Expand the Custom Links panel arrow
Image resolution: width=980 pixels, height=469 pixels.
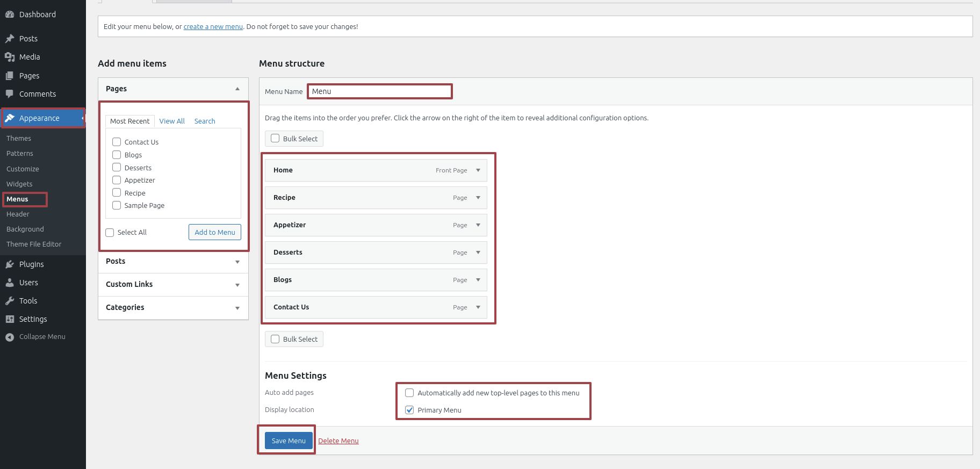[x=237, y=285]
